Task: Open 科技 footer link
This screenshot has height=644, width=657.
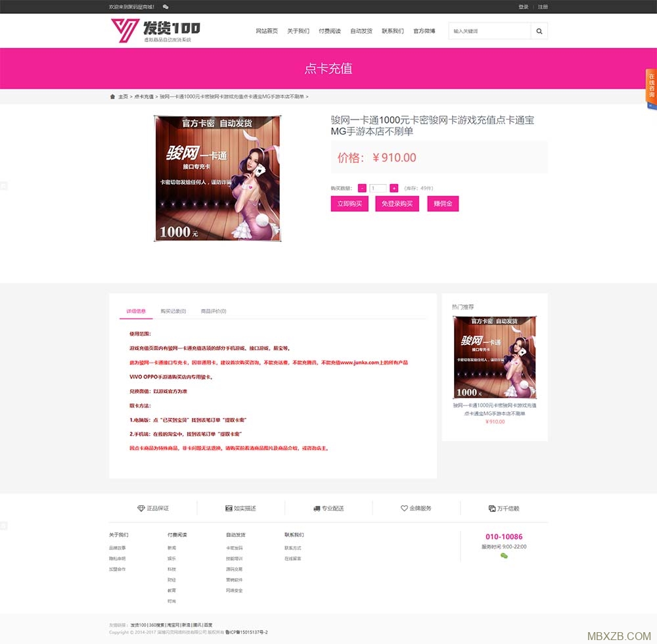Action: [171, 570]
